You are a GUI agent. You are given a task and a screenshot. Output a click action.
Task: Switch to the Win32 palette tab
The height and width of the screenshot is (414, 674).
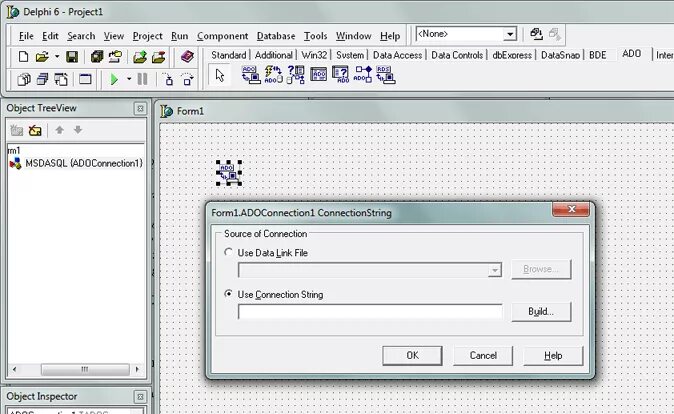click(314, 55)
